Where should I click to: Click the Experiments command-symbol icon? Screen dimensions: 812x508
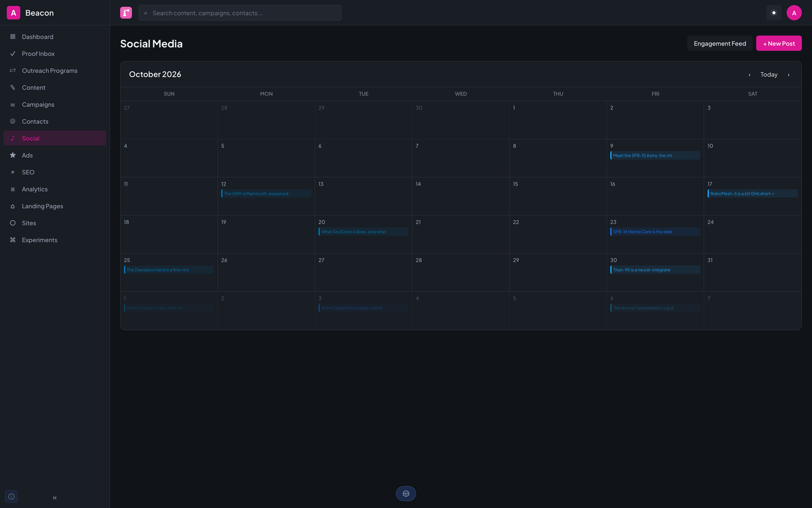(x=12, y=240)
